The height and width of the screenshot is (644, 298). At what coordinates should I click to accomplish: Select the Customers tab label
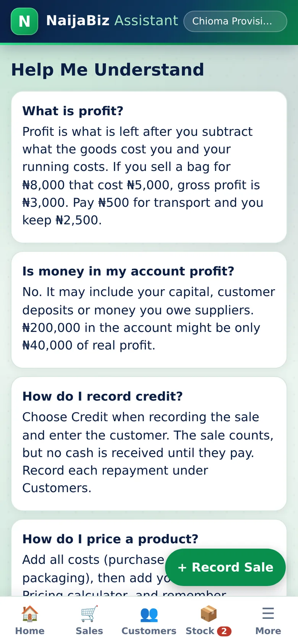[x=149, y=631]
